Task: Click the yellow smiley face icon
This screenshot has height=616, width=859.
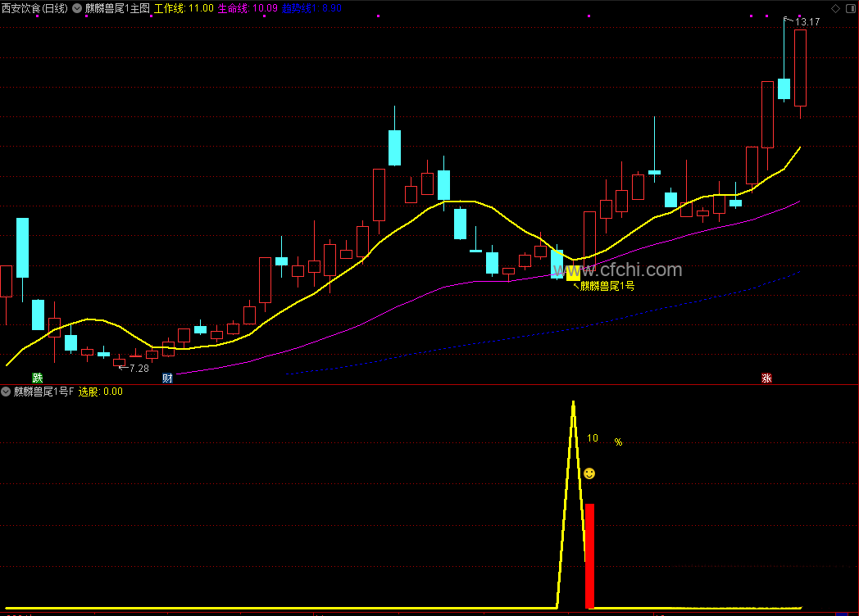Action: pyautogui.click(x=589, y=473)
